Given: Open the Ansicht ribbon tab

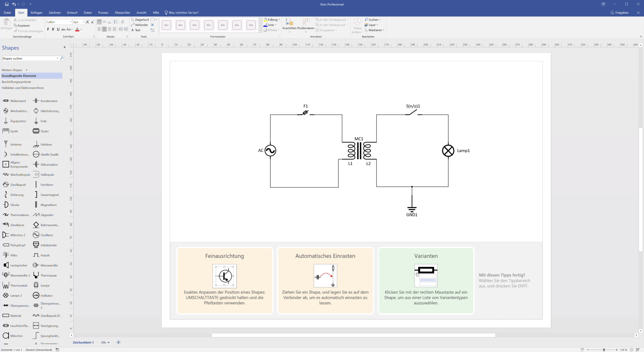Looking at the screenshot, I should (x=142, y=12).
